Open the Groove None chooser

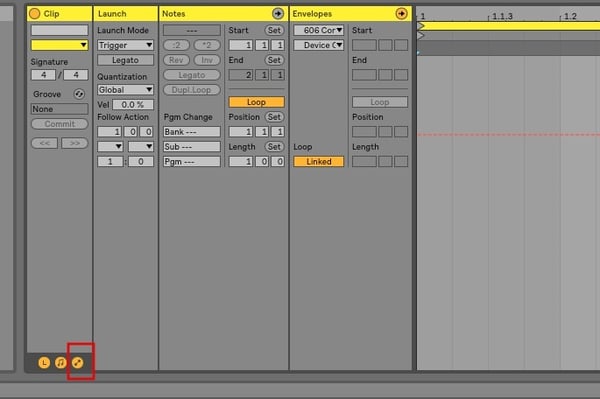(x=59, y=109)
